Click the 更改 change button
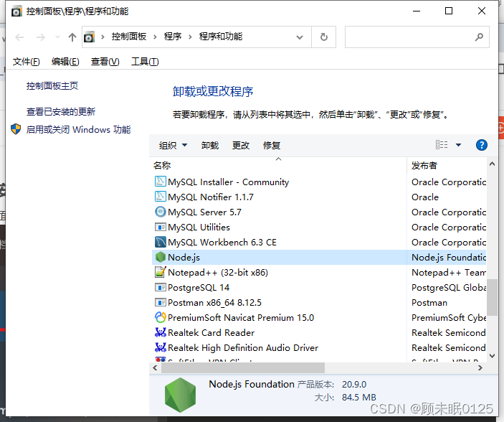Screen dimensions: 504x422 [x=241, y=145]
